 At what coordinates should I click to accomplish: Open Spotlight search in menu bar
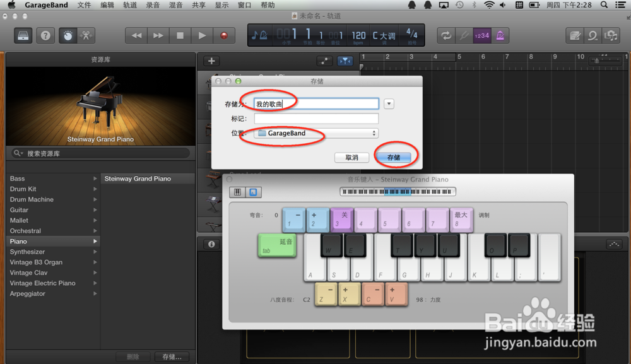tap(604, 5)
